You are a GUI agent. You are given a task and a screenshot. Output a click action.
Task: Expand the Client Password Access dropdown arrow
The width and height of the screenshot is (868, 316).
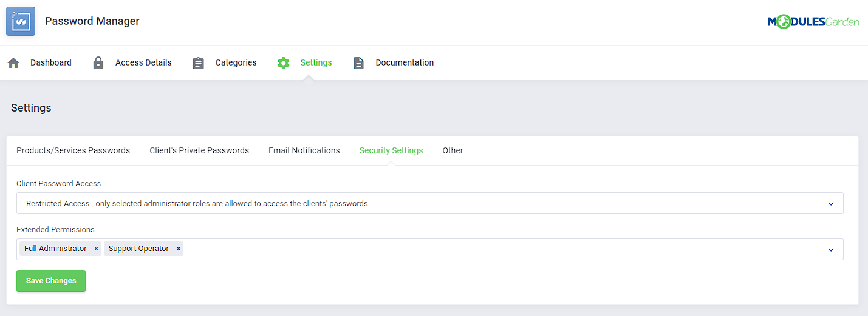[831, 204]
